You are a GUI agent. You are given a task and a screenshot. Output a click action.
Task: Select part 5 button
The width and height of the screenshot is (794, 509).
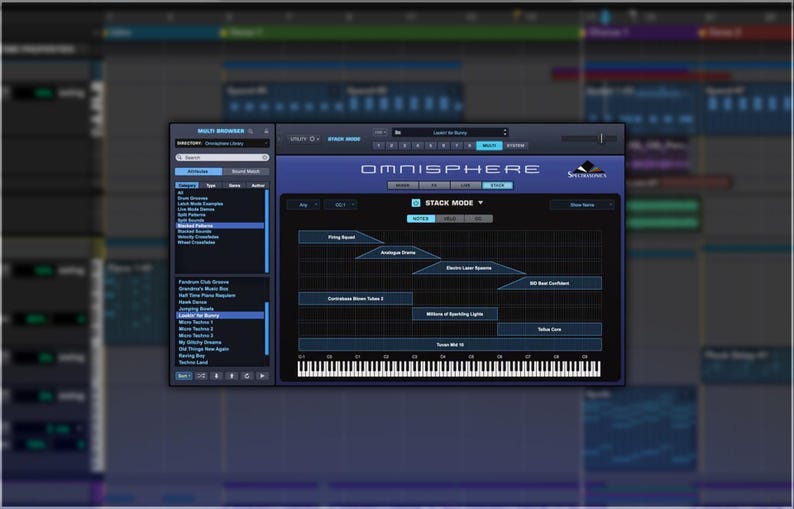[430, 146]
